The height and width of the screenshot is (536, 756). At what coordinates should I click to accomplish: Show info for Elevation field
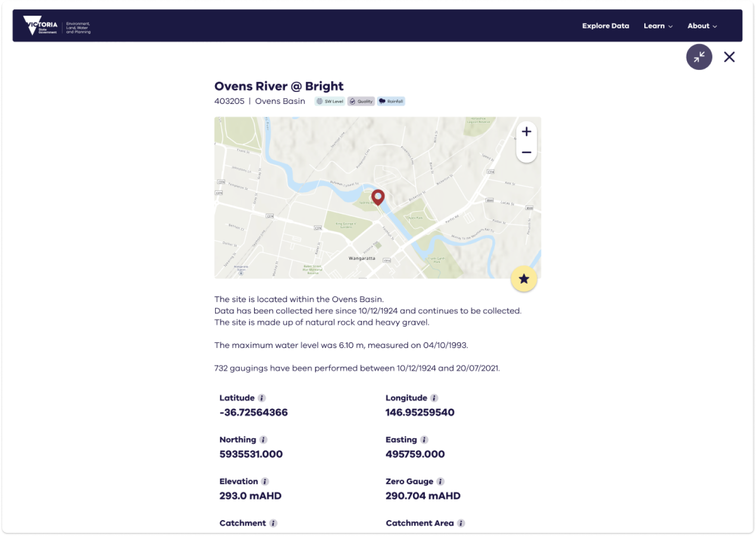click(265, 482)
